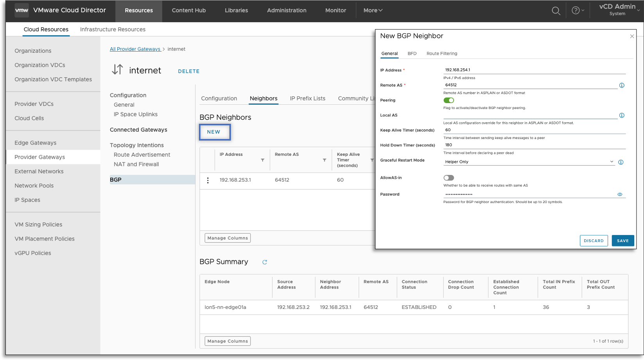Save the new BGP neighbor
644x360 pixels.
[623, 241]
